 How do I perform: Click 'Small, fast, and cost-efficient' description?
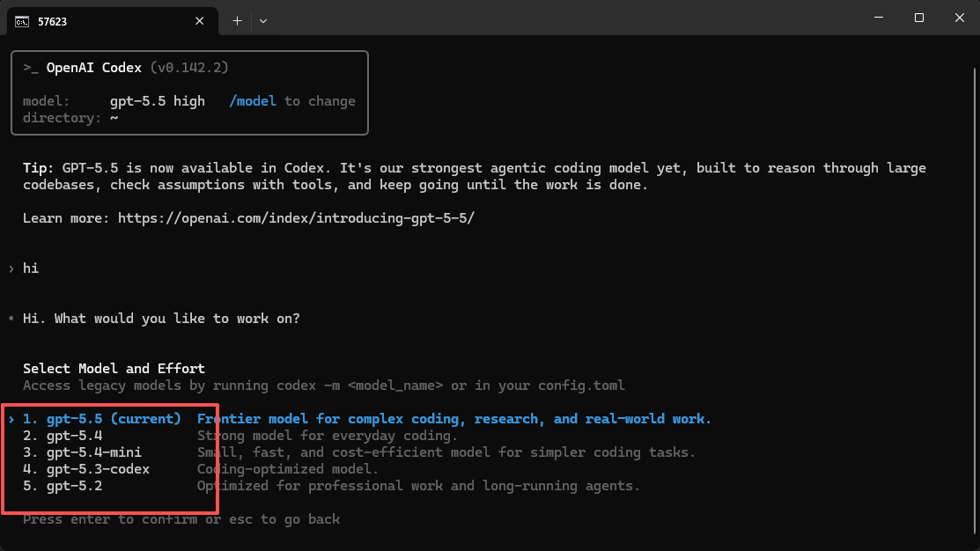tap(446, 452)
